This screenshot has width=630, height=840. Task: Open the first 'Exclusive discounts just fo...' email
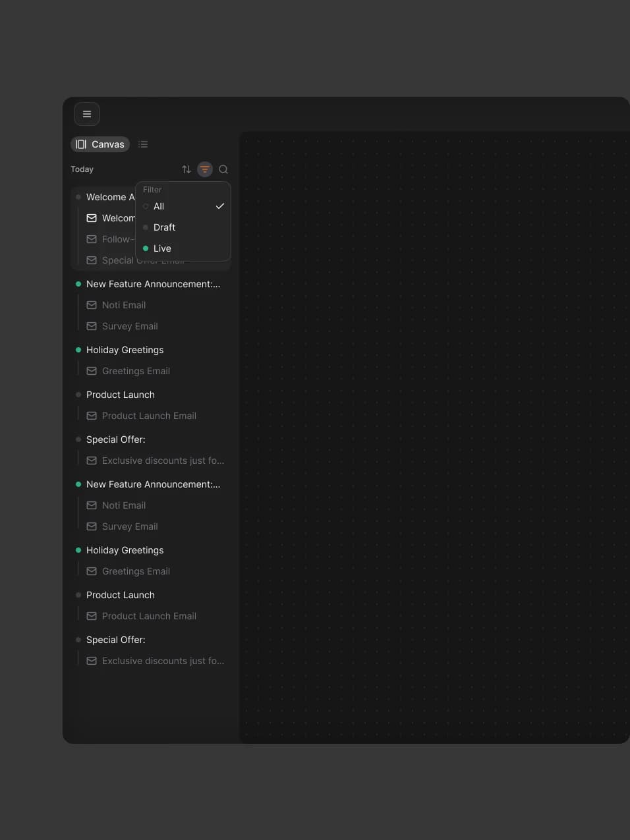pos(156,461)
